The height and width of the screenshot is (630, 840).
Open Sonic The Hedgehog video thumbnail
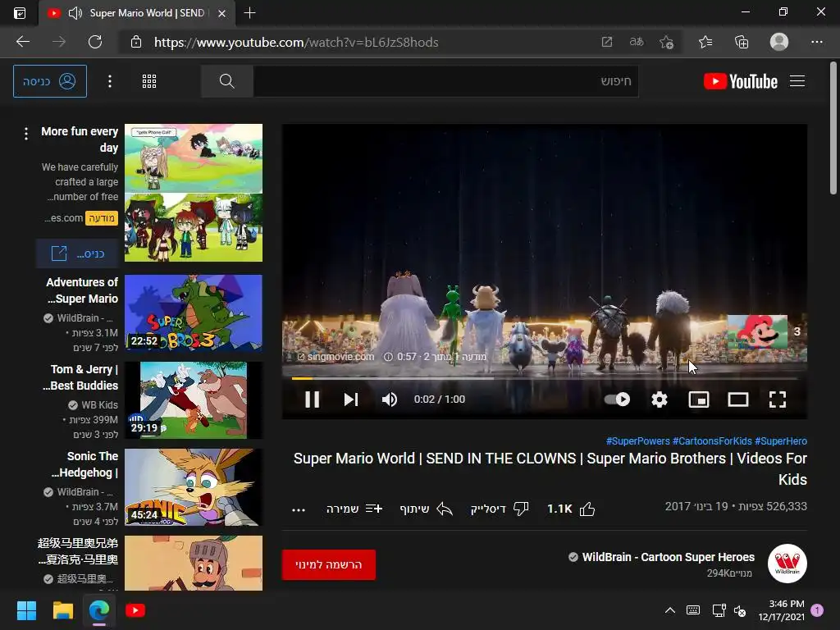(194, 487)
